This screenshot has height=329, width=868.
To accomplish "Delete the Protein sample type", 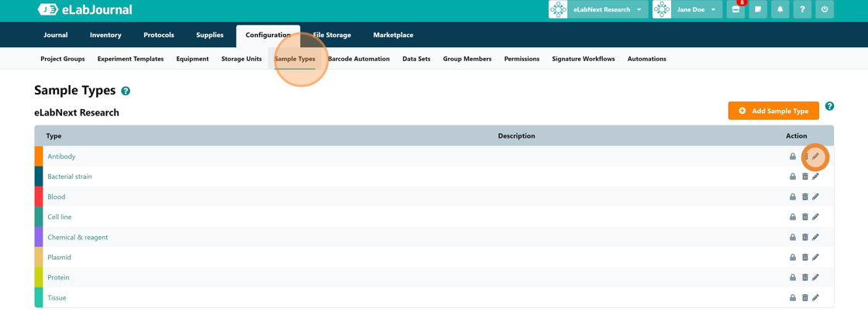I will [805, 278].
